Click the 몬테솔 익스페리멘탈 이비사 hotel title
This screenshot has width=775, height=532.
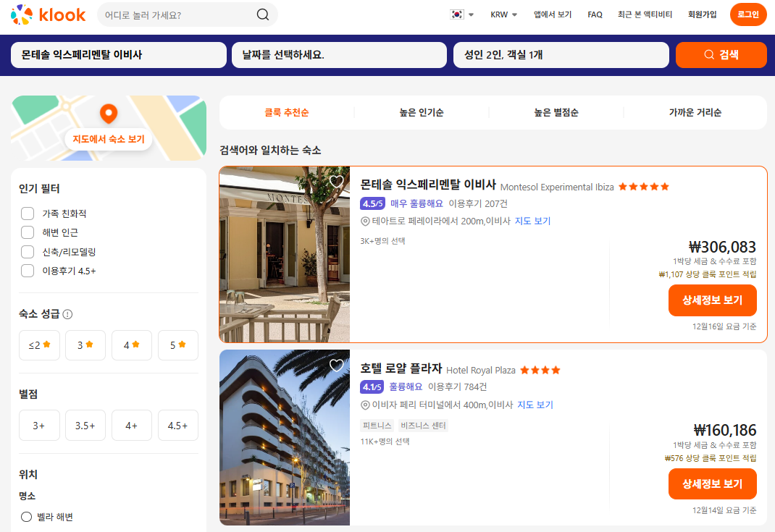click(x=428, y=185)
